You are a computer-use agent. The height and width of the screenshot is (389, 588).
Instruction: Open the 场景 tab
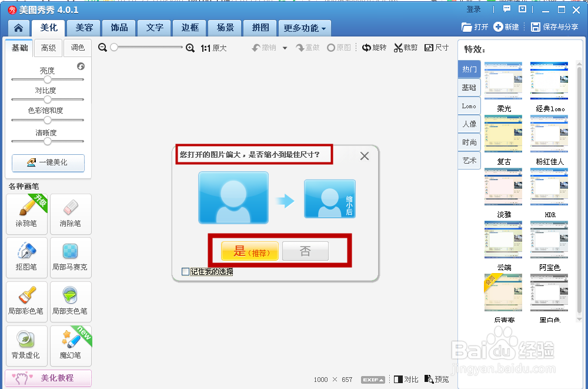(x=225, y=28)
